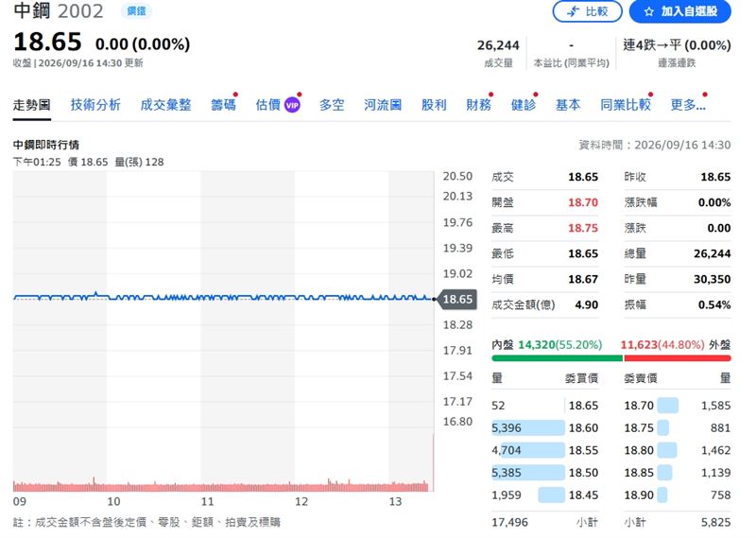This screenshot has width=756, height=538.
Task: Click the 最高 value 18.75
Action: (x=583, y=228)
